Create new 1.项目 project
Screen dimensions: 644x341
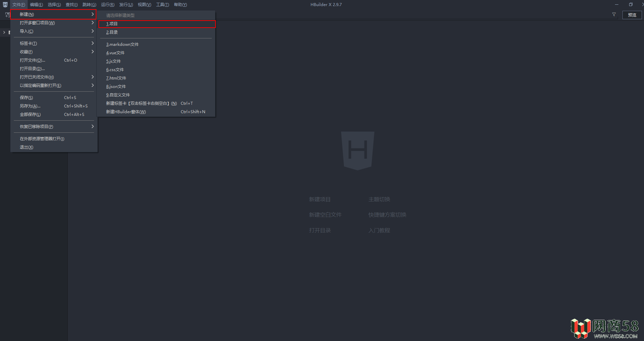tap(157, 24)
